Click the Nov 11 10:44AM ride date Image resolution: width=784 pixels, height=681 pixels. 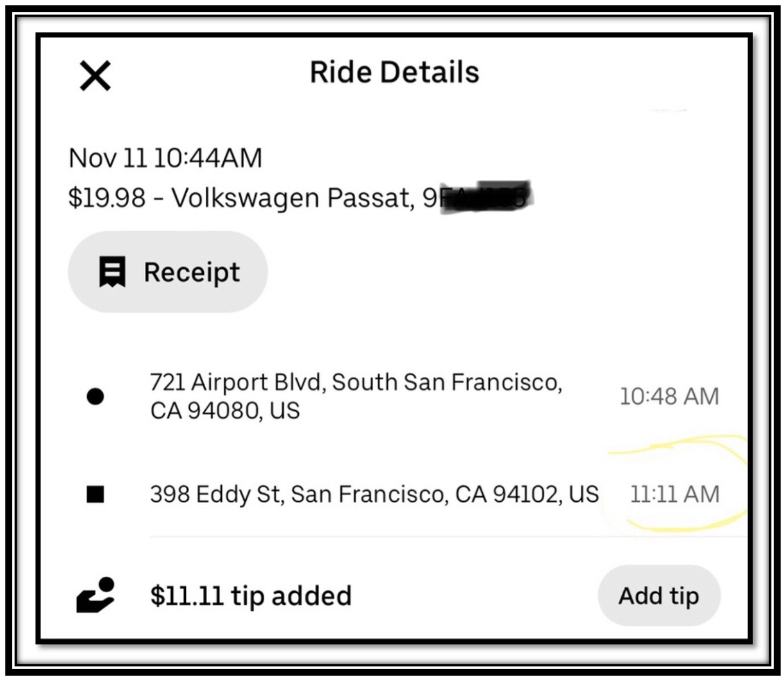point(165,158)
